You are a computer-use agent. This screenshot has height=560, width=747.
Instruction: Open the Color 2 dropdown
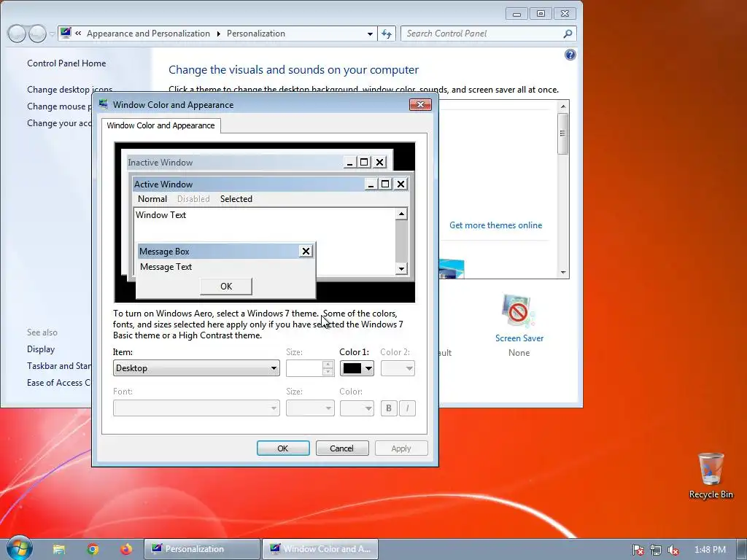click(398, 368)
